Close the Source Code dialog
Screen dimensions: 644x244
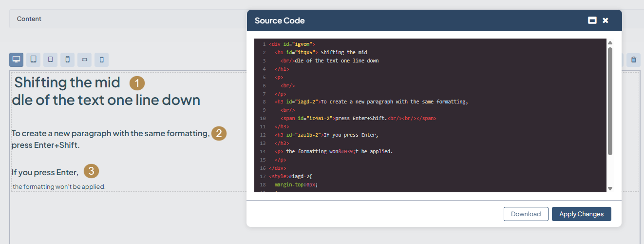pyautogui.click(x=606, y=20)
